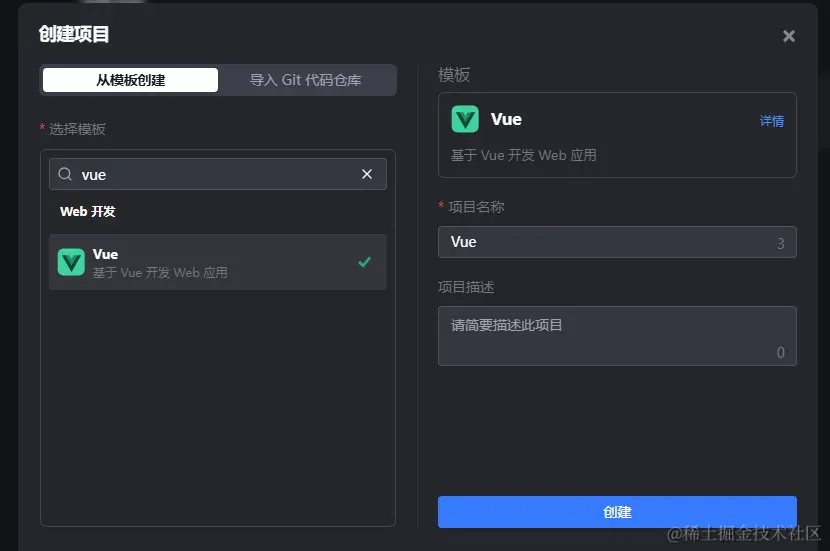Click the Vue logo in the 模板 preview card
The height and width of the screenshot is (551, 830).
click(x=465, y=120)
